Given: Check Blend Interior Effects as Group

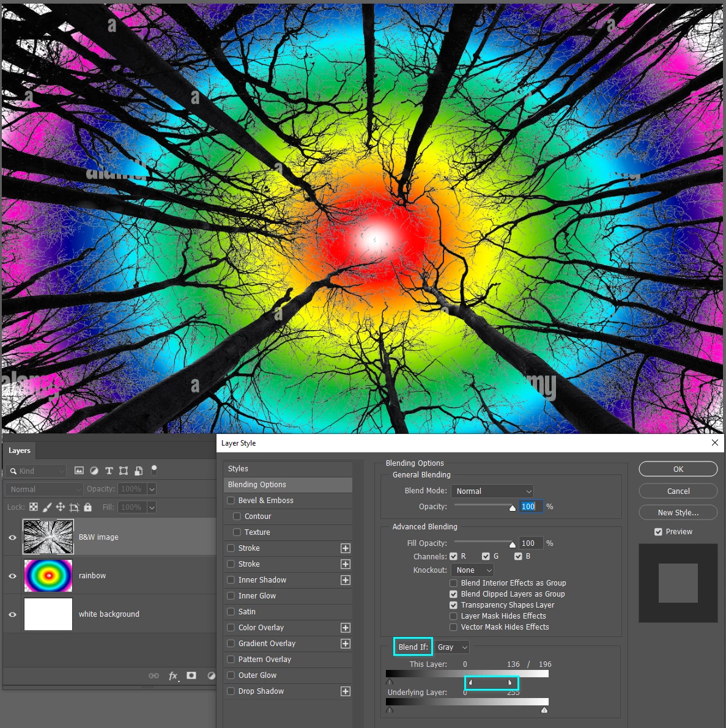Looking at the screenshot, I should pyautogui.click(x=454, y=583).
